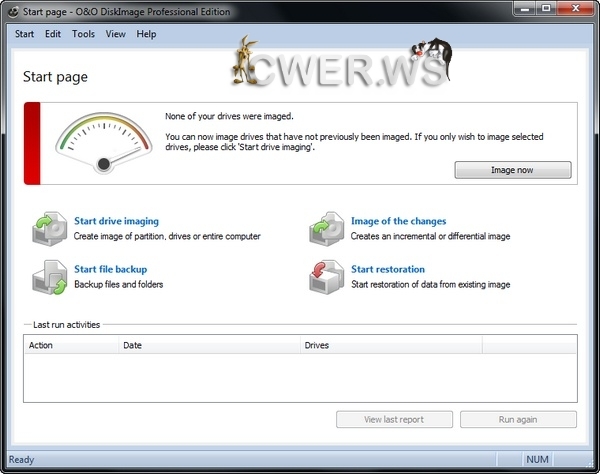
Task: Open the Tools menu
Action: (x=84, y=34)
